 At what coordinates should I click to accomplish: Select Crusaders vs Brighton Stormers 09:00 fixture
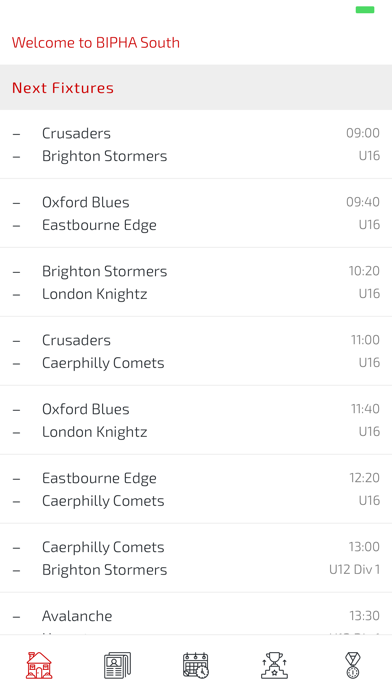[196, 144]
